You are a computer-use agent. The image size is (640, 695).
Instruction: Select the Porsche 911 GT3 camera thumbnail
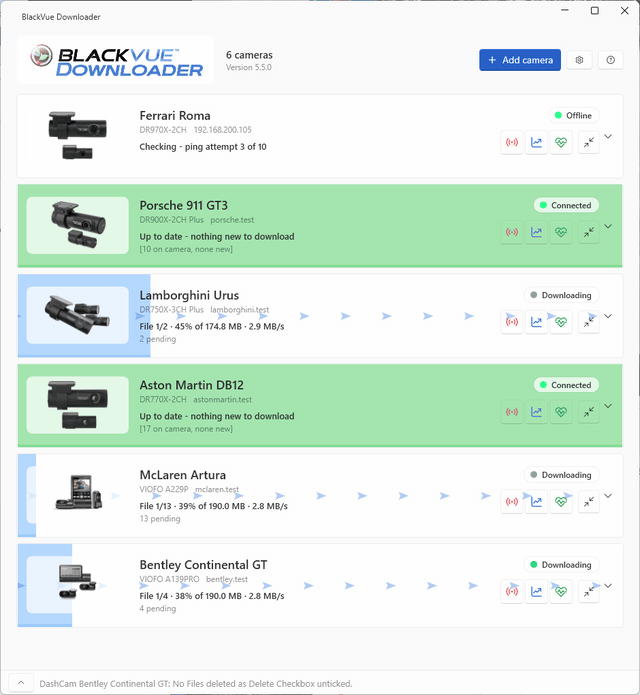78,226
